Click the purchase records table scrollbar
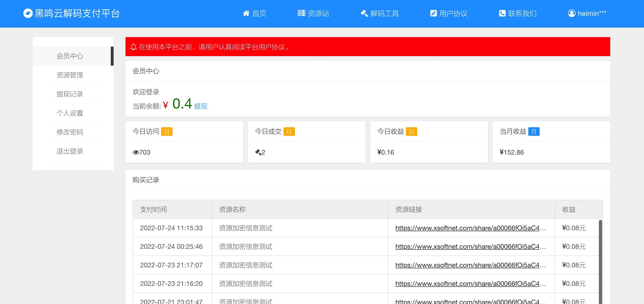644x304 pixels. tap(600, 260)
